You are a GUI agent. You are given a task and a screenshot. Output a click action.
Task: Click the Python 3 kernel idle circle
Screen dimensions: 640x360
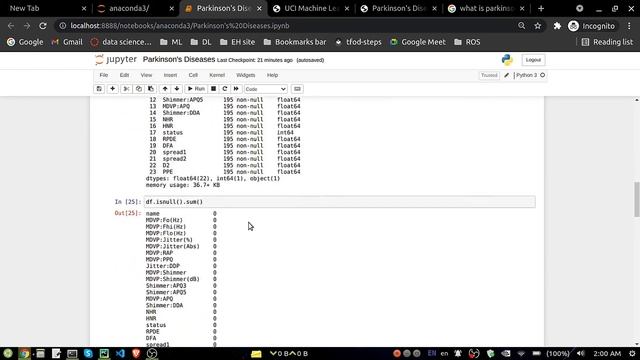(542, 75)
